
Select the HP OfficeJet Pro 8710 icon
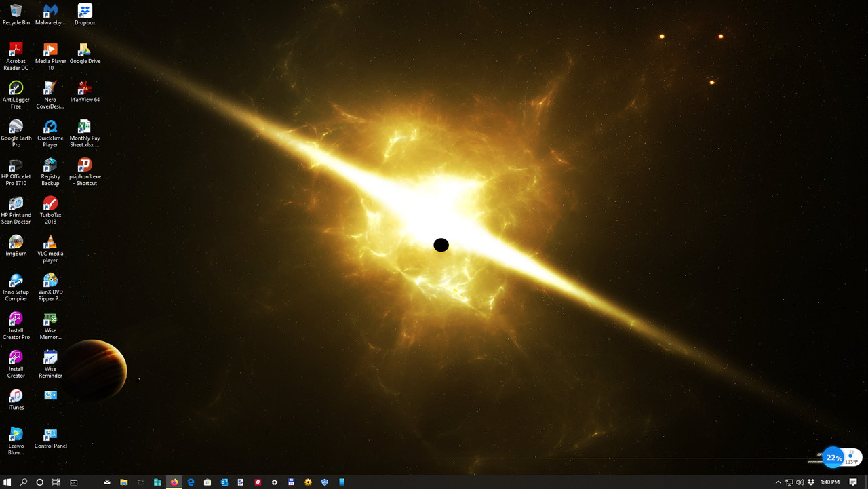click(16, 172)
